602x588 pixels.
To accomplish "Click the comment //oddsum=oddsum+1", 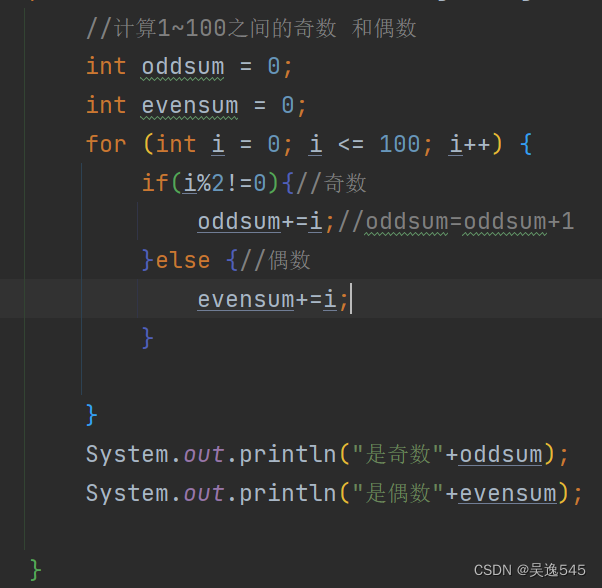I will coord(456,222).
